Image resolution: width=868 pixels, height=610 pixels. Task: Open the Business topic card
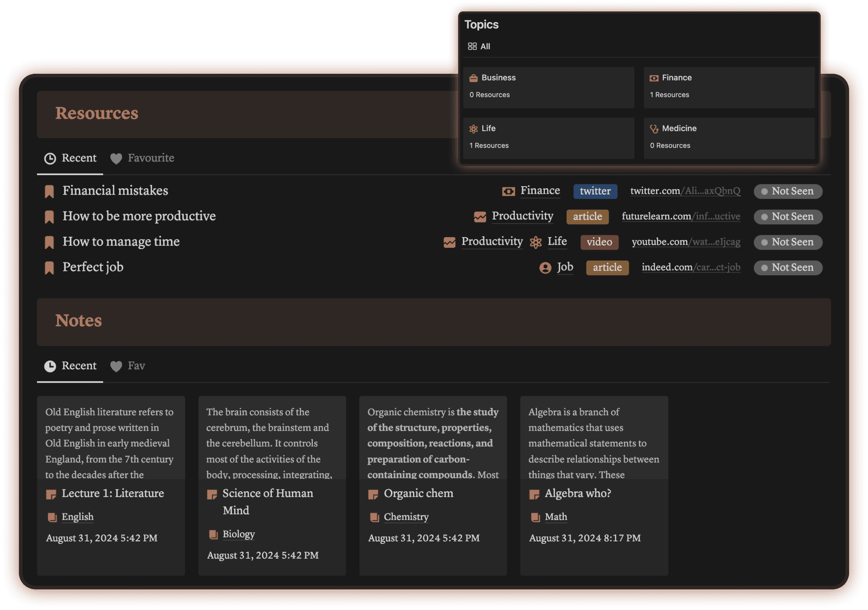(549, 88)
